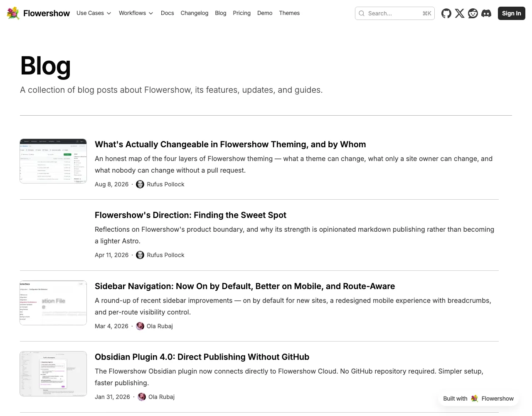Go to the Docs menu item
This screenshot has height=416, width=532.
pos(167,13)
